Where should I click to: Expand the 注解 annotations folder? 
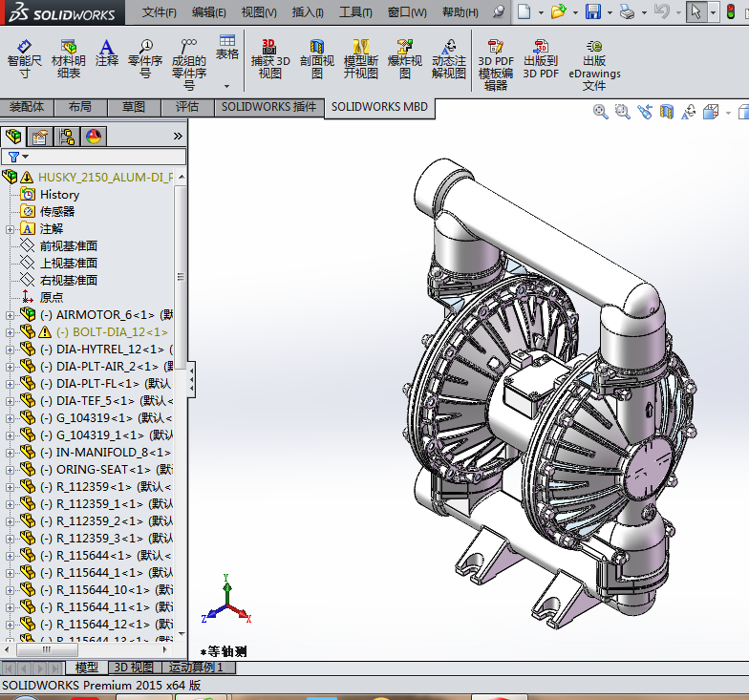pyautogui.click(x=10, y=229)
